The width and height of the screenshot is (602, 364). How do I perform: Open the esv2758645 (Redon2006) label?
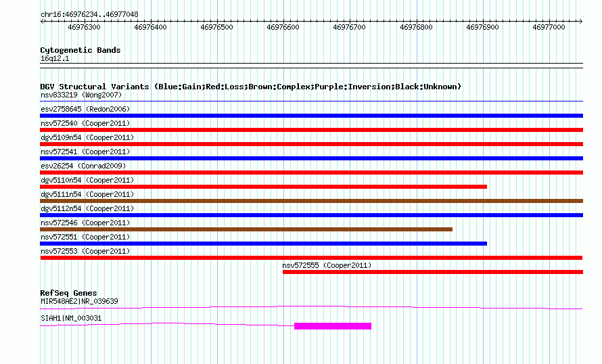click(85, 109)
